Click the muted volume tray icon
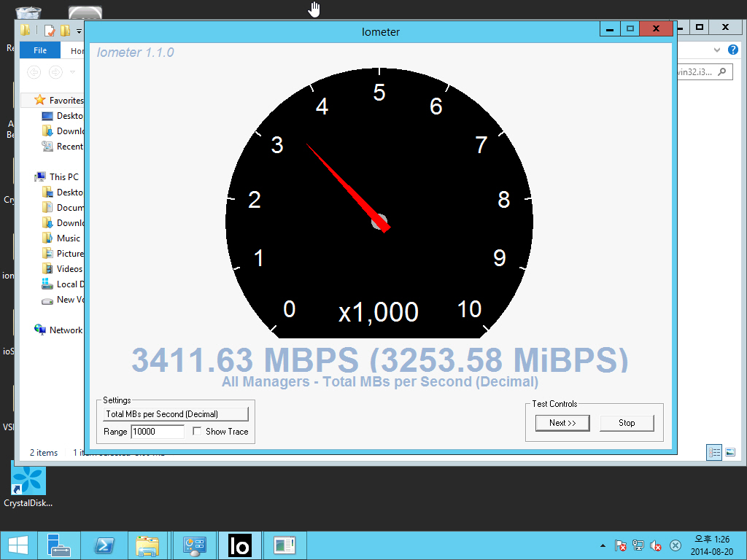The height and width of the screenshot is (560, 747). point(656,545)
